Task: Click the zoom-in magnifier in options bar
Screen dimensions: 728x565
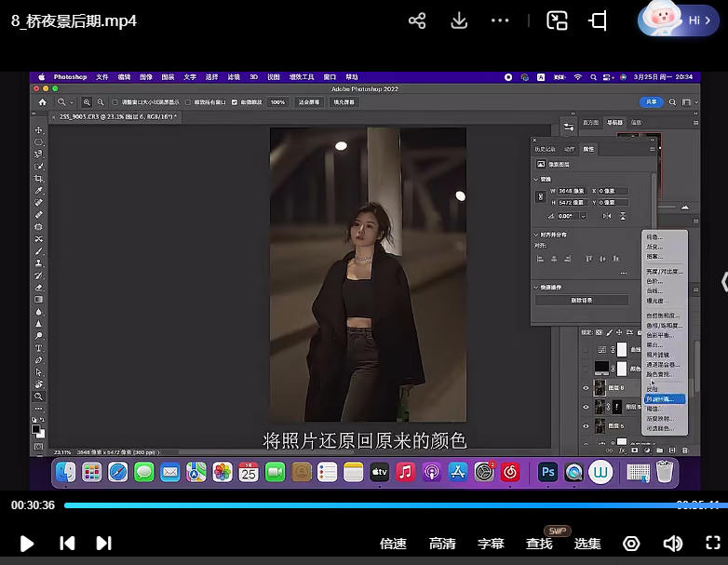Action: (x=87, y=101)
